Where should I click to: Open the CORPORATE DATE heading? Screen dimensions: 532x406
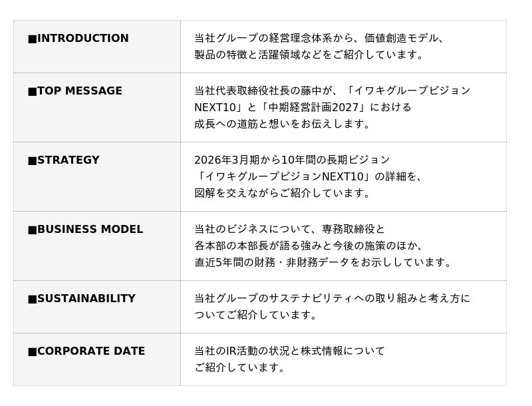point(91,351)
